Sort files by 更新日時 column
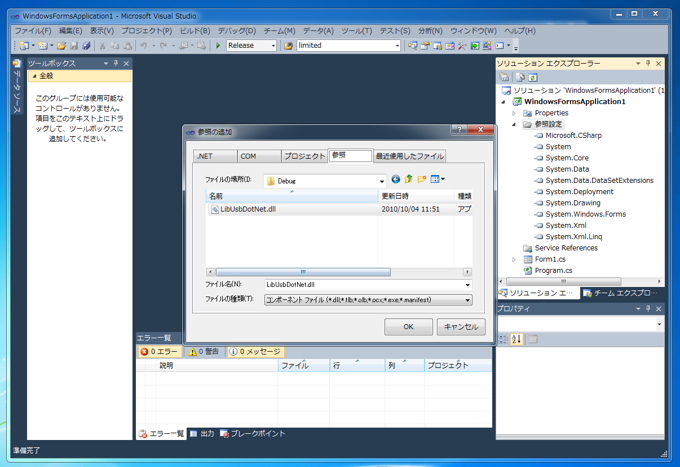This screenshot has width=680, height=467. tap(416, 196)
